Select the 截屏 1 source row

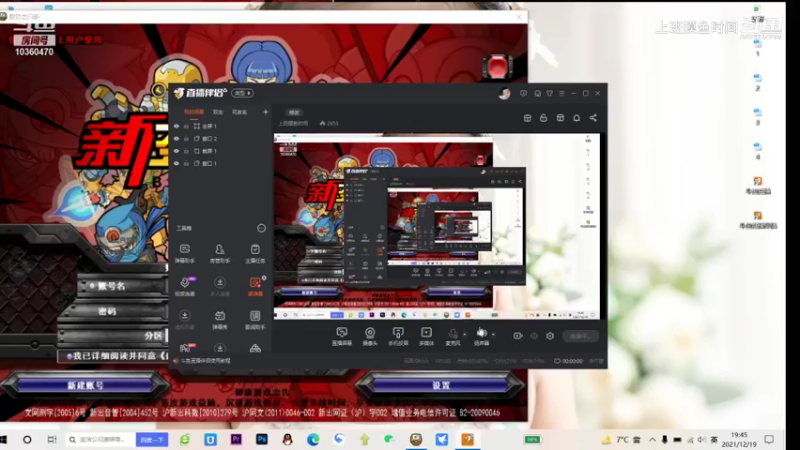(x=220, y=151)
